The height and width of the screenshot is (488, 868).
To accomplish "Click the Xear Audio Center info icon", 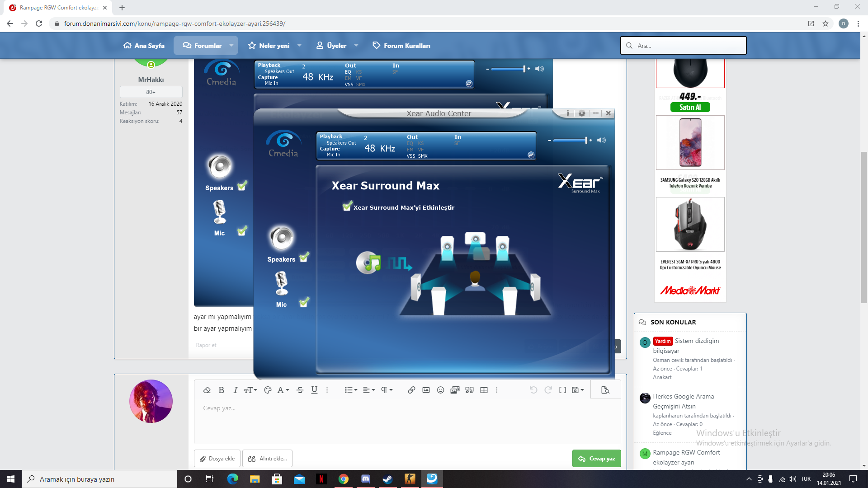I will [x=568, y=113].
